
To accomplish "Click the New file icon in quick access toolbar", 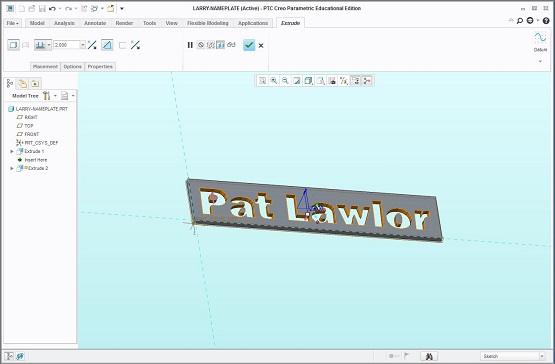I will [22, 8].
